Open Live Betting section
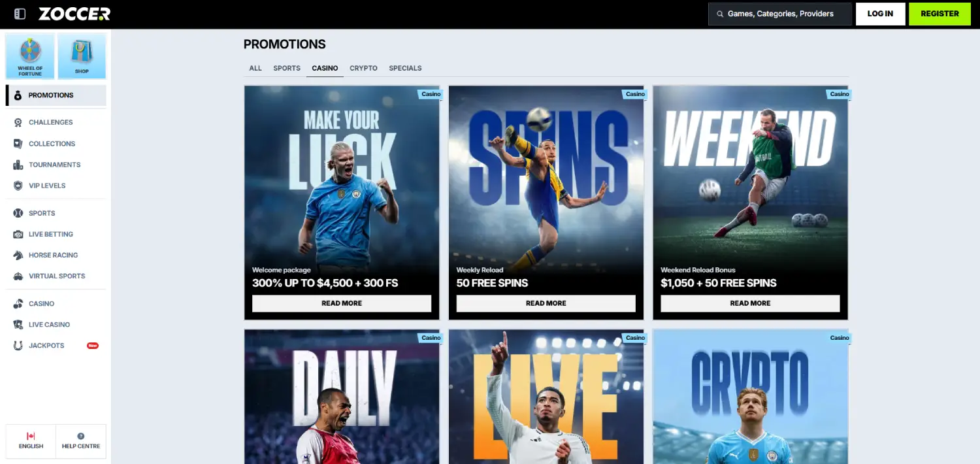The image size is (980, 464). 56,234
